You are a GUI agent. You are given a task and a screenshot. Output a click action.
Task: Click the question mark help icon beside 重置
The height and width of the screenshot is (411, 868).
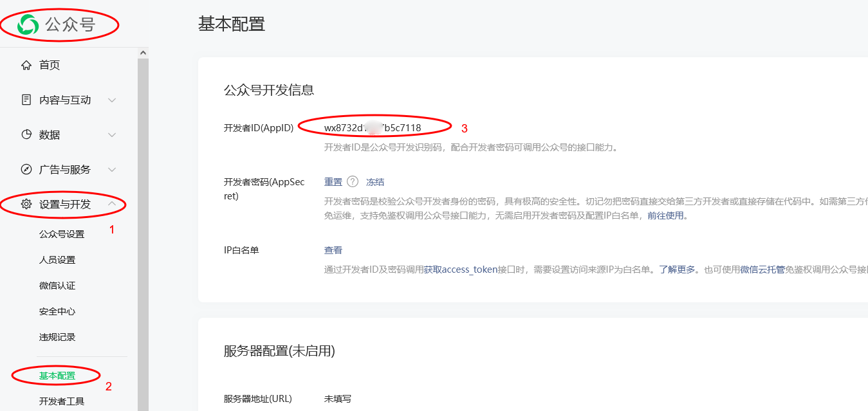tap(353, 182)
